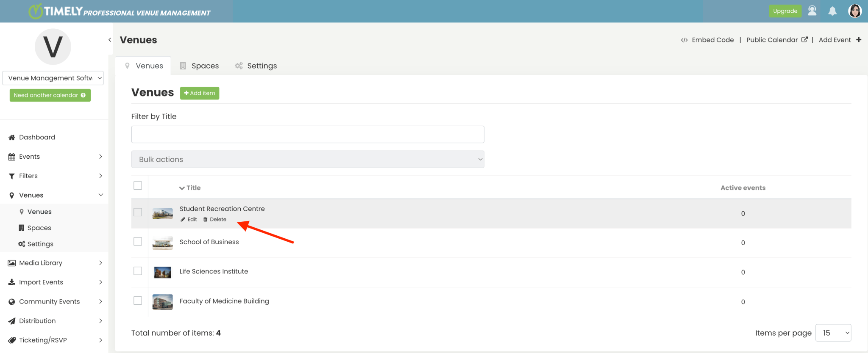Sort by the Title column header
The image size is (868, 353).
pyautogui.click(x=190, y=188)
